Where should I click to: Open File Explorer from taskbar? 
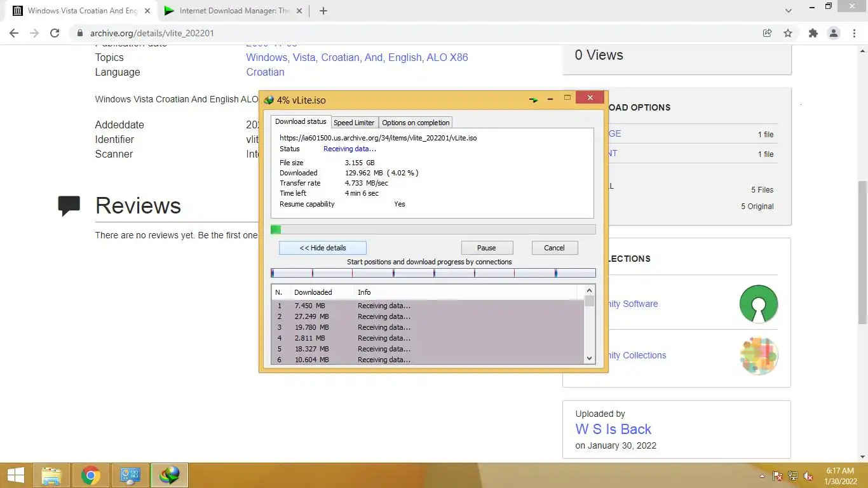[x=51, y=475]
